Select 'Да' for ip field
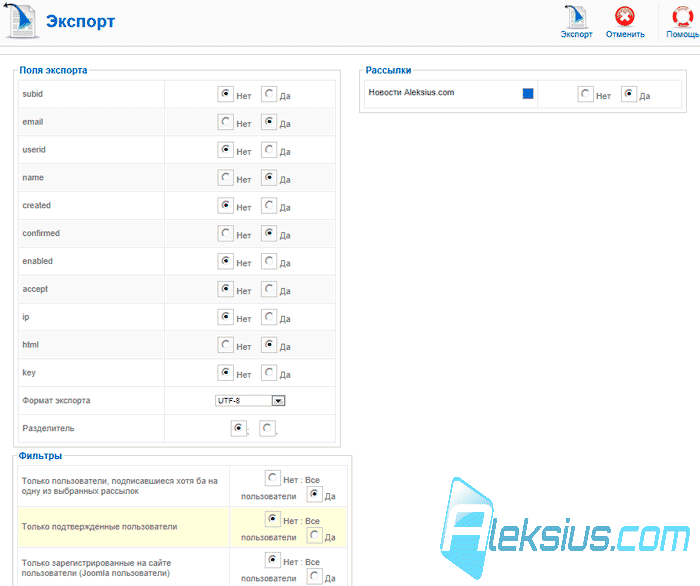700x586 pixels. (x=269, y=317)
